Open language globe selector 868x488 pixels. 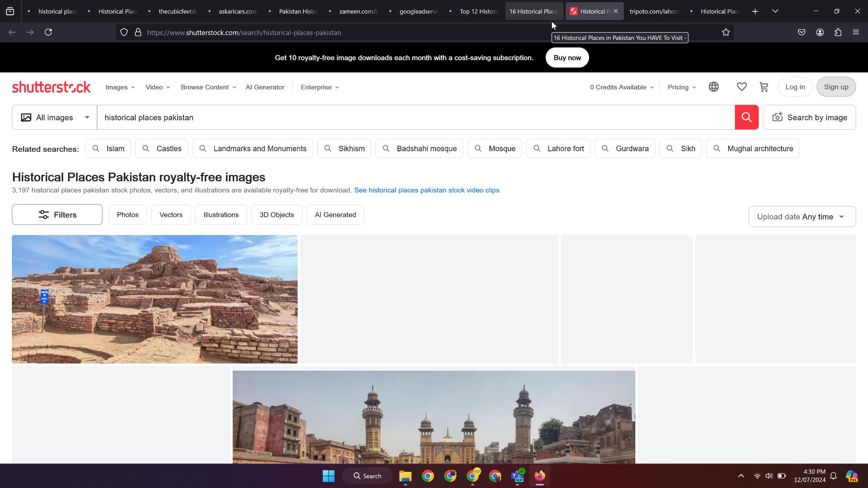714,87
